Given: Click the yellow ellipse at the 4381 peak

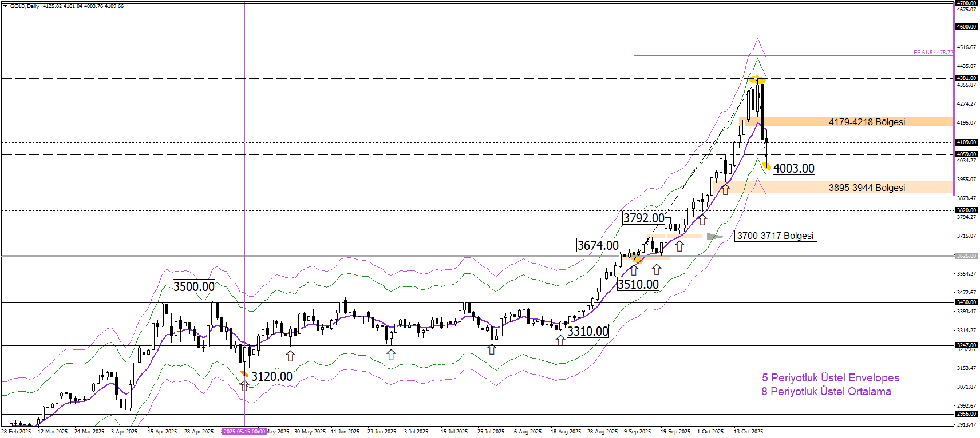Looking at the screenshot, I should pos(757,79).
